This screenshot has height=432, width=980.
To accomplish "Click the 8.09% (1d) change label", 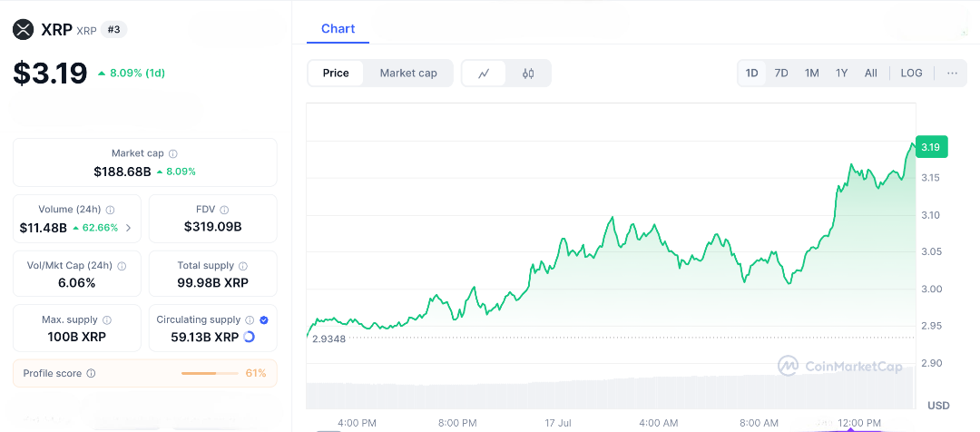I will 132,74.
